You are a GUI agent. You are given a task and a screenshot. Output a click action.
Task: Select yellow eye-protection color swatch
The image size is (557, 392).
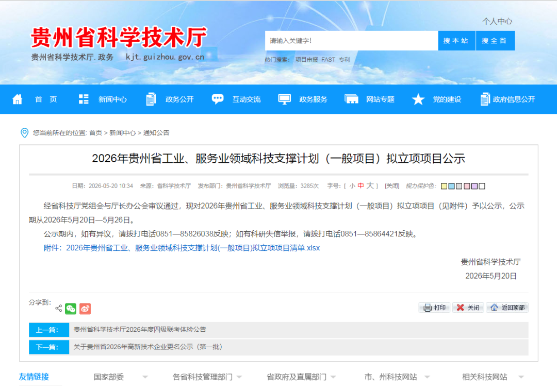[x=444, y=186]
